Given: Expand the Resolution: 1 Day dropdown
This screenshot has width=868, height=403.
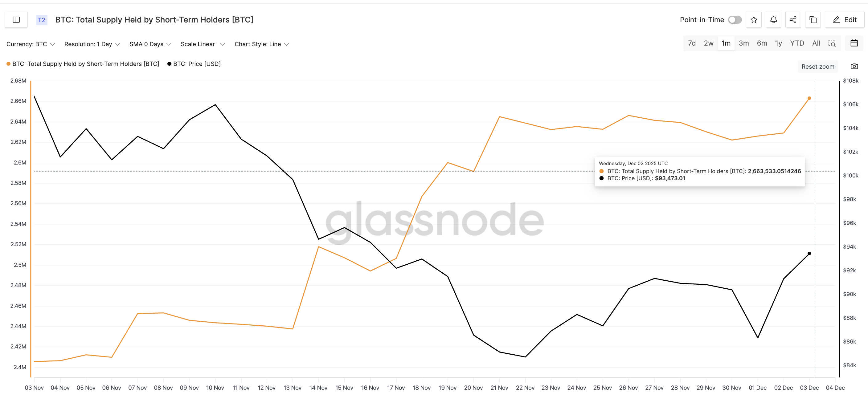Looking at the screenshot, I should coord(92,44).
